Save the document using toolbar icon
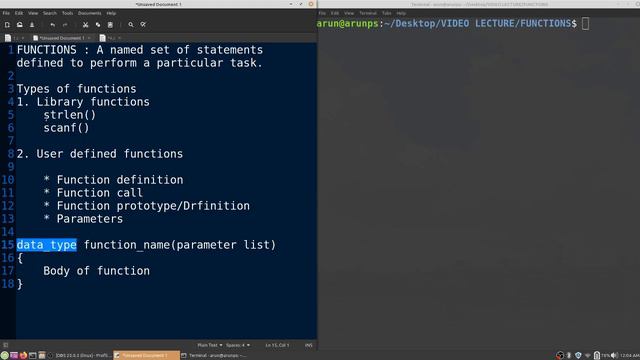This screenshot has width=640, height=360. [x=32, y=25]
